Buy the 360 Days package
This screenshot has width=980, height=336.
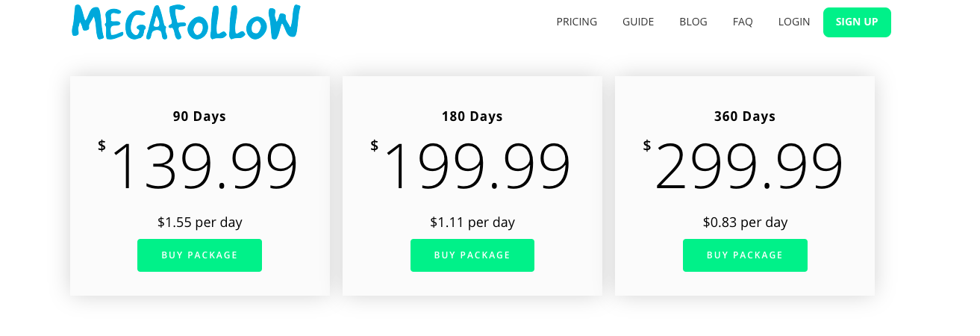[x=745, y=255]
